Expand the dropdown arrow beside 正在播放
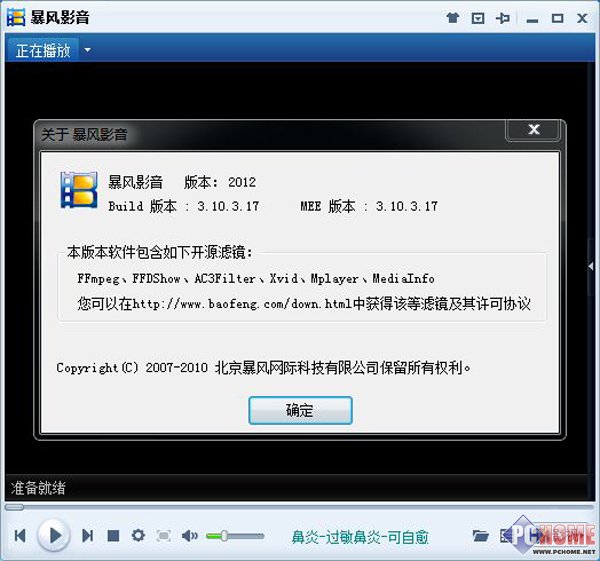Image resolution: width=600 pixels, height=561 pixels. [x=87, y=50]
